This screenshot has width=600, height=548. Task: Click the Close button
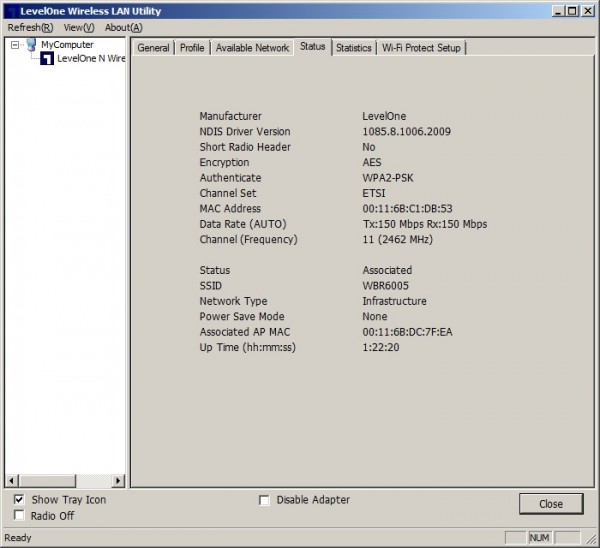point(551,504)
